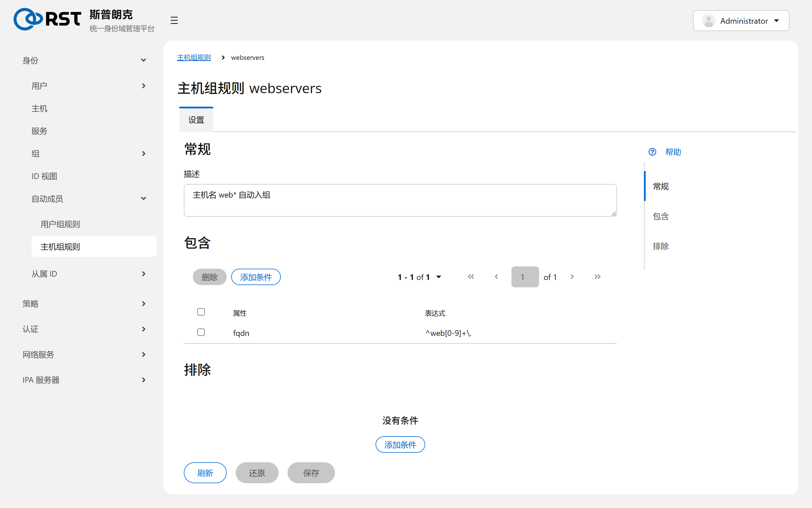Image resolution: width=812 pixels, height=508 pixels.
Task: Check the fqdn condition row checkbox
Action: point(201,332)
